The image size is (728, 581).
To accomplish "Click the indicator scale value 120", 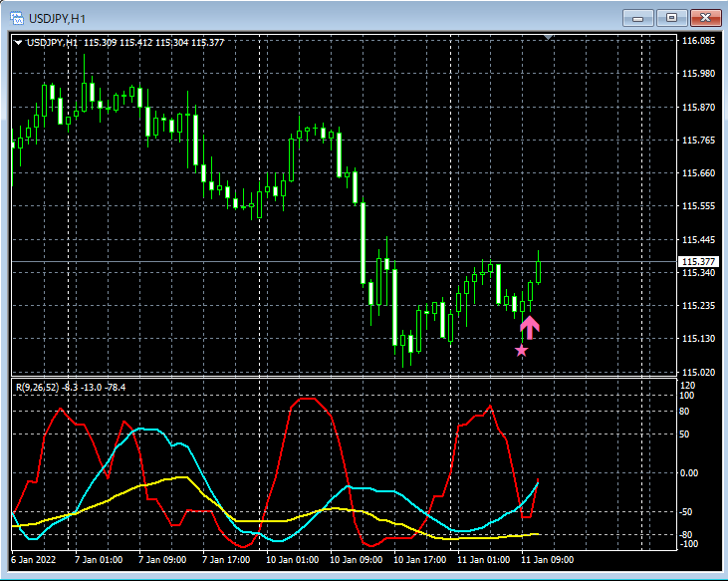I will tap(687, 386).
